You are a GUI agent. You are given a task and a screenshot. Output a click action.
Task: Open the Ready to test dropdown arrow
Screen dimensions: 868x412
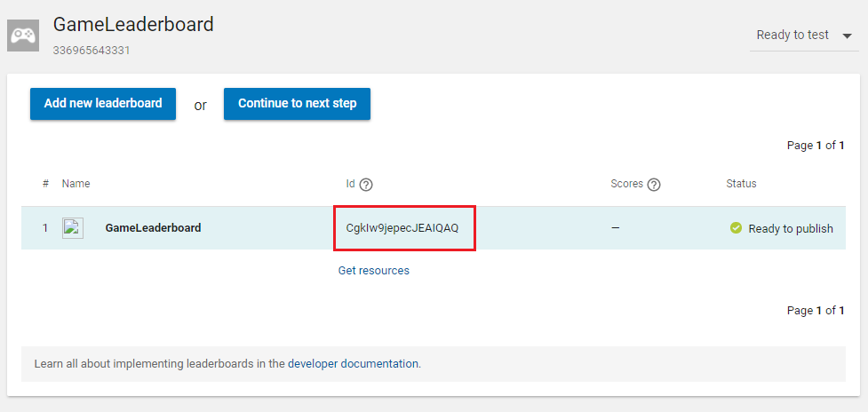pyautogui.click(x=847, y=36)
